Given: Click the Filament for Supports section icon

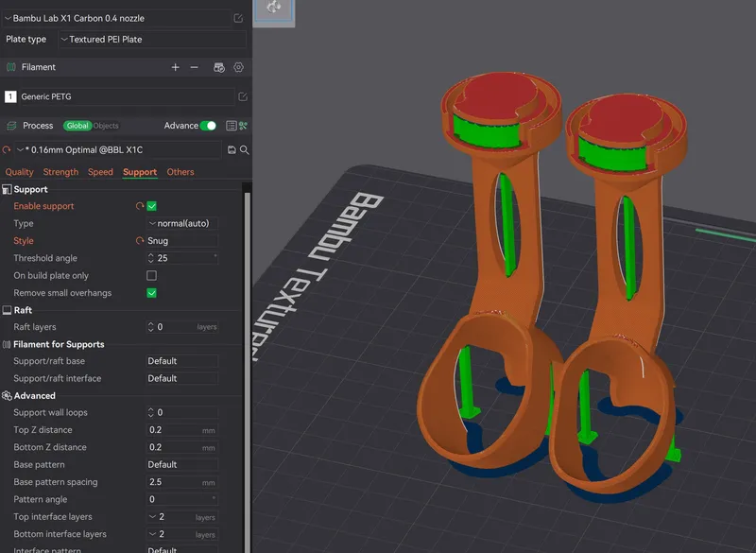Looking at the screenshot, I should click(x=7, y=345).
